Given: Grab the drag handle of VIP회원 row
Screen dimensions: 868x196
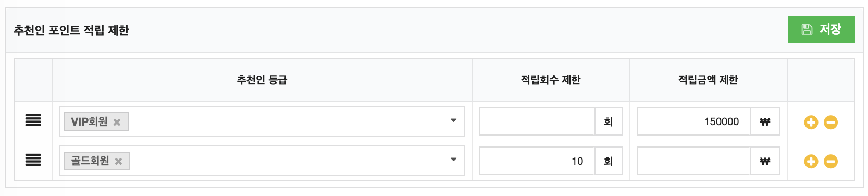Looking at the screenshot, I should [33, 120].
